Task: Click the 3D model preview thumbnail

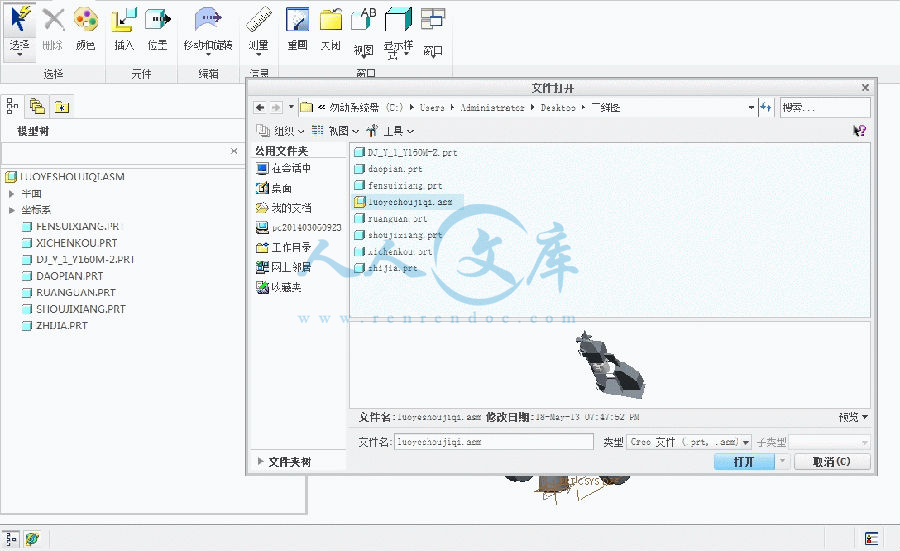Action: tap(610, 365)
